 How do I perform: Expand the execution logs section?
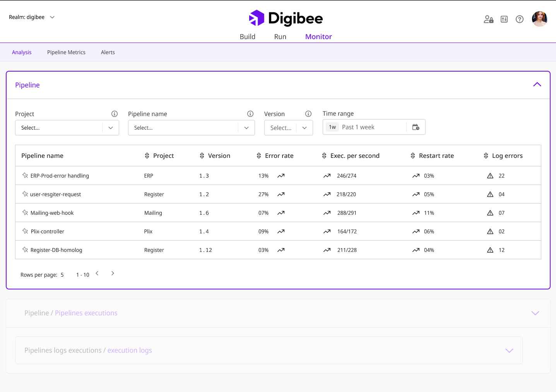509,351
